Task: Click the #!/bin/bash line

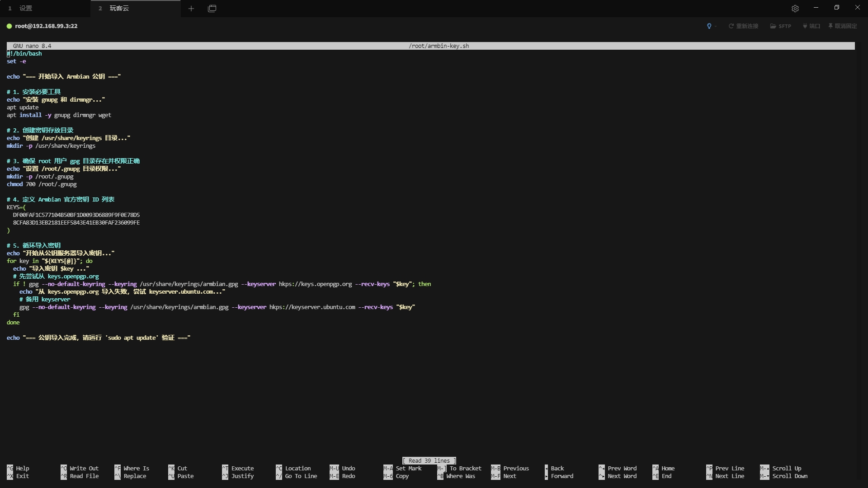Action: click(x=24, y=54)
